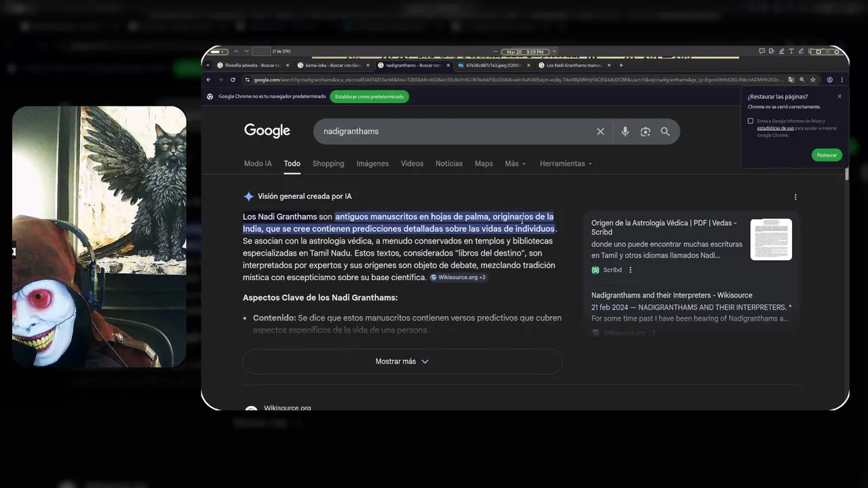
Task: Close the kama-loka tab
Action: pos(368,65)
